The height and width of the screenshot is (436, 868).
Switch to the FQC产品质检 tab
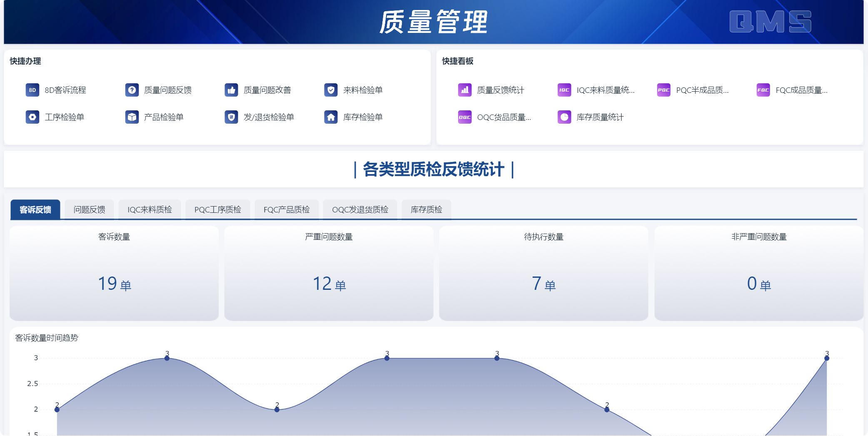click(287, 209)
